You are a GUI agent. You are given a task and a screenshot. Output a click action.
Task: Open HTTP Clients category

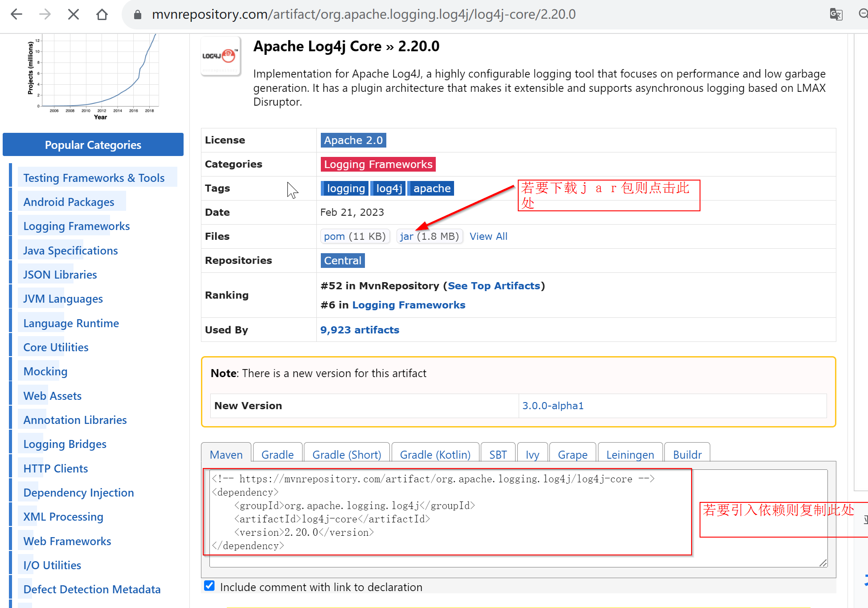tap(55, 468)
